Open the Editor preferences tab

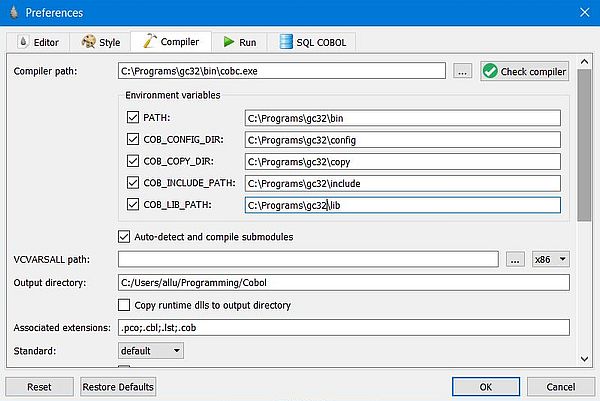(x=38, y=42)
